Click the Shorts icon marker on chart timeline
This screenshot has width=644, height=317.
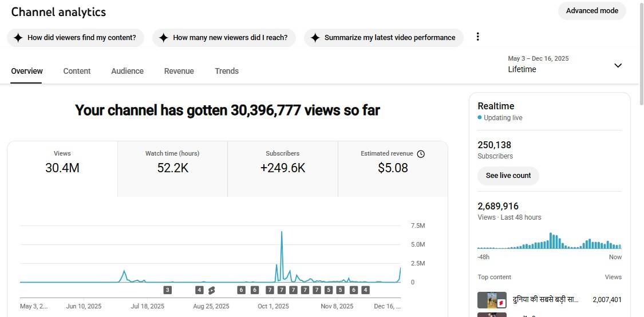(x=211, y=290)
